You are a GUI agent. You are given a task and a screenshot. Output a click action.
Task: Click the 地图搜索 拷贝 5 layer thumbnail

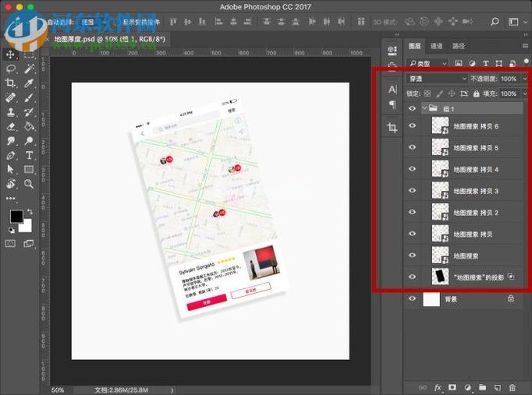(440, 147)
